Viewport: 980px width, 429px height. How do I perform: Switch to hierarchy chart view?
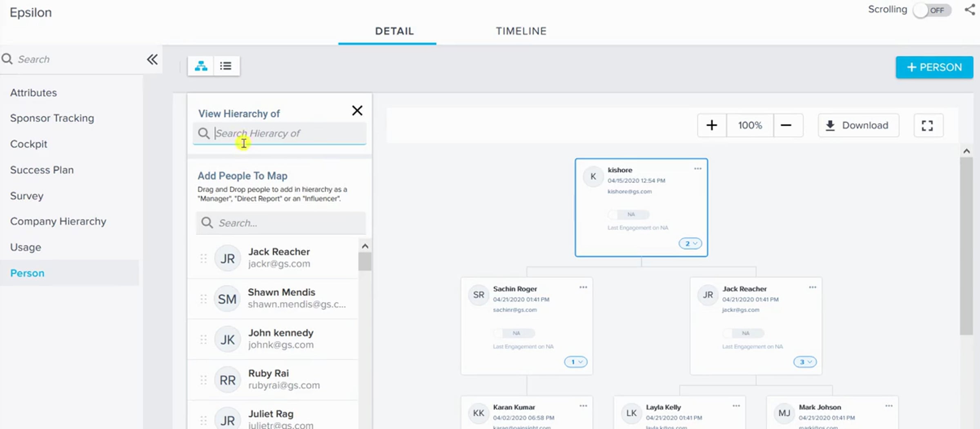200,66
